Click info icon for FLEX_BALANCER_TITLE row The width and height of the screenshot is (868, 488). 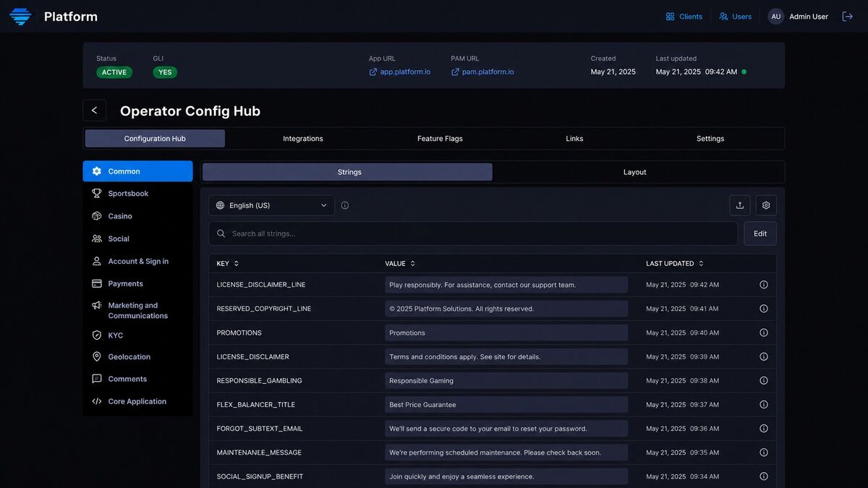(764, 405)
